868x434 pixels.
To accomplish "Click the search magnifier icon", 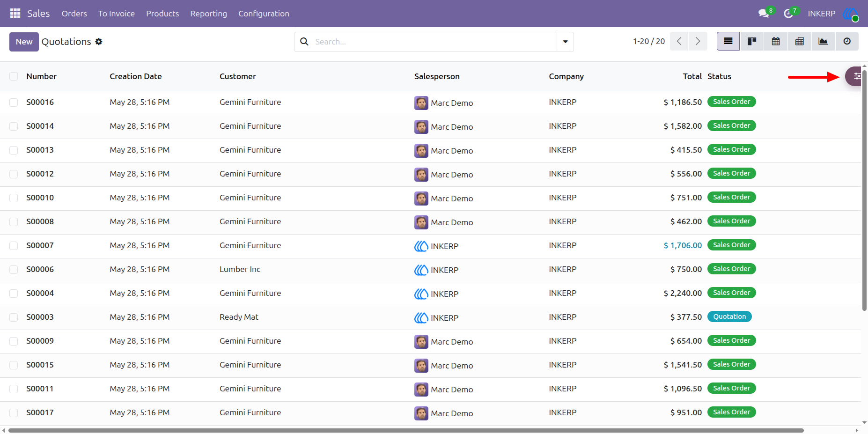I will coord(304,42).
